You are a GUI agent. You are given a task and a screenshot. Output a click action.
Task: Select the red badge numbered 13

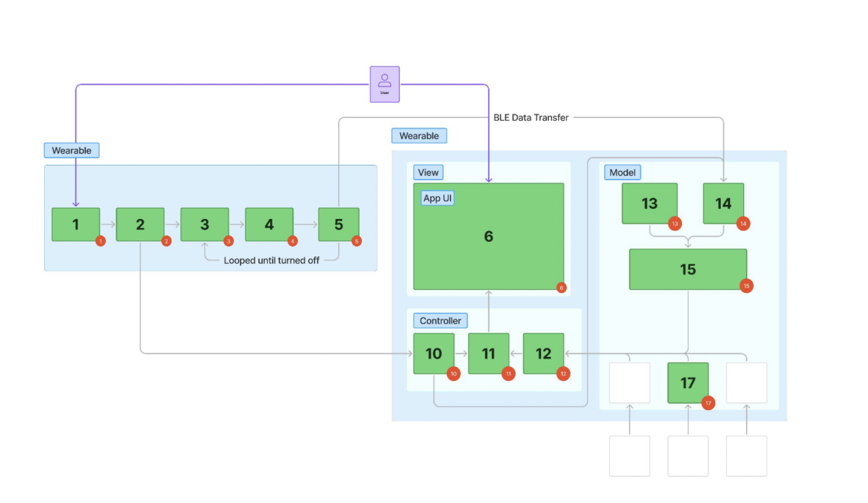click(x=675, y=223)
